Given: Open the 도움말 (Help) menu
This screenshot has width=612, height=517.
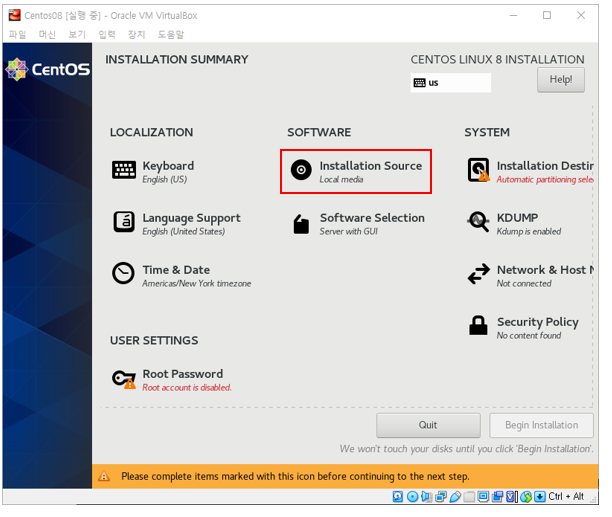Looking at the screenshot, I should pos(171,34).
